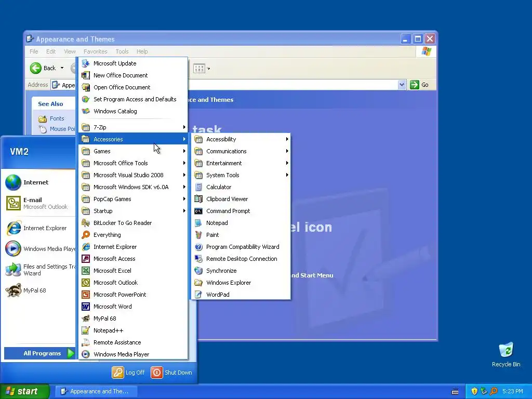This screenshot has height=399, width=532.
Task: Open Windows Explorer from Accessories
Action: (241, 283)
